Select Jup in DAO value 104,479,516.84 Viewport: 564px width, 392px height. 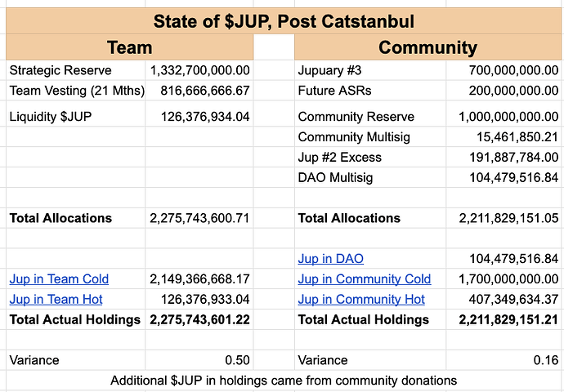click(x=513, y=259)
